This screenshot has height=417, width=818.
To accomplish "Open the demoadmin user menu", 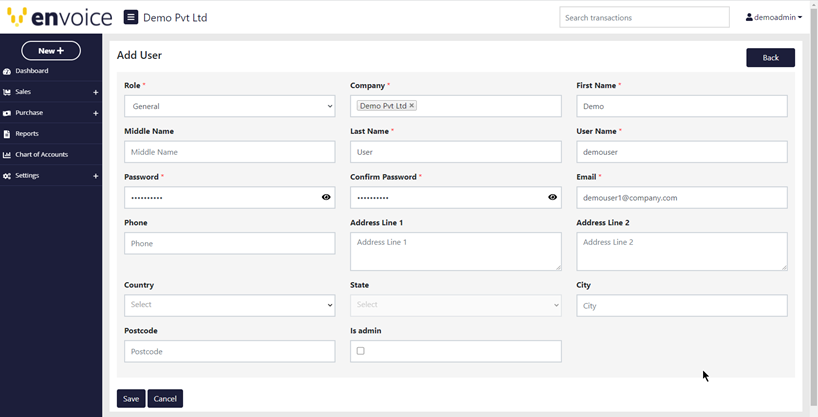I will tap(774, 17).
